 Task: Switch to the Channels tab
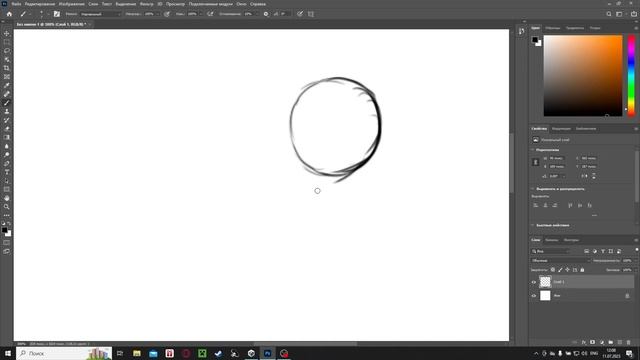coord(551,240)
